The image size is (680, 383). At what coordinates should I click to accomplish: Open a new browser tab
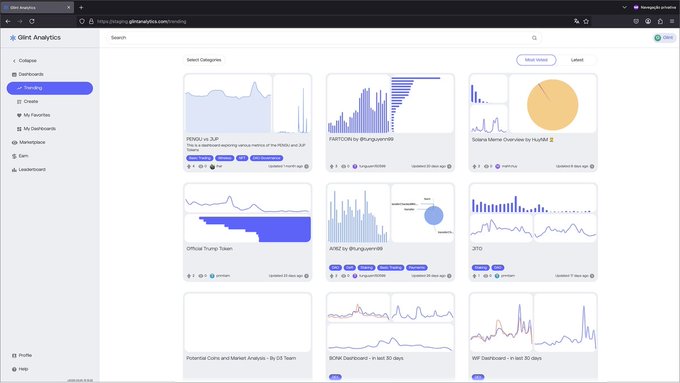(x=81, y=7)
